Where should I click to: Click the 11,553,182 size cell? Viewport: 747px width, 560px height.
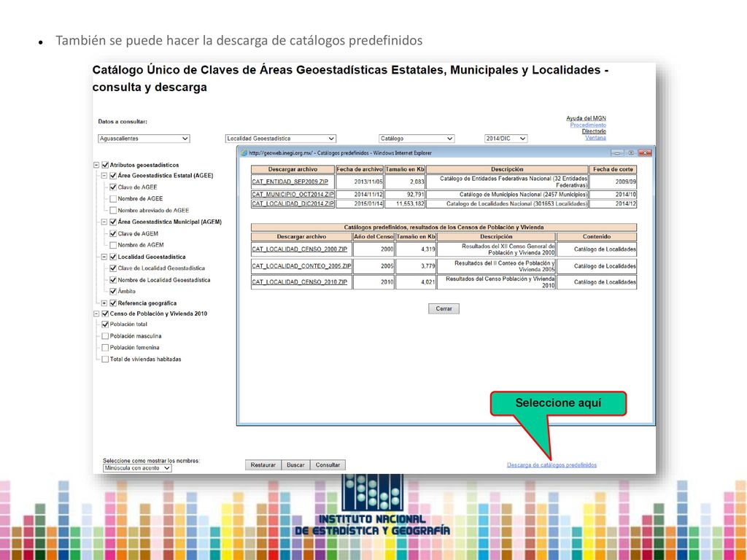pos(405,204)
